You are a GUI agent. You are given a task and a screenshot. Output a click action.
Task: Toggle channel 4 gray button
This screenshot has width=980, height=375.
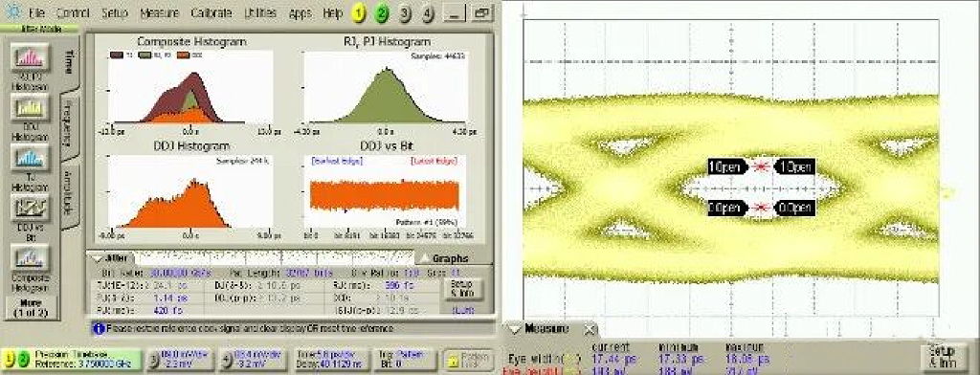[428, 13]
